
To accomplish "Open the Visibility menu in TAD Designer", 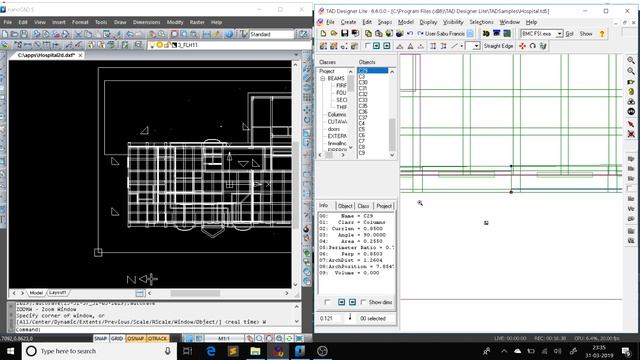I will (453, 22).
